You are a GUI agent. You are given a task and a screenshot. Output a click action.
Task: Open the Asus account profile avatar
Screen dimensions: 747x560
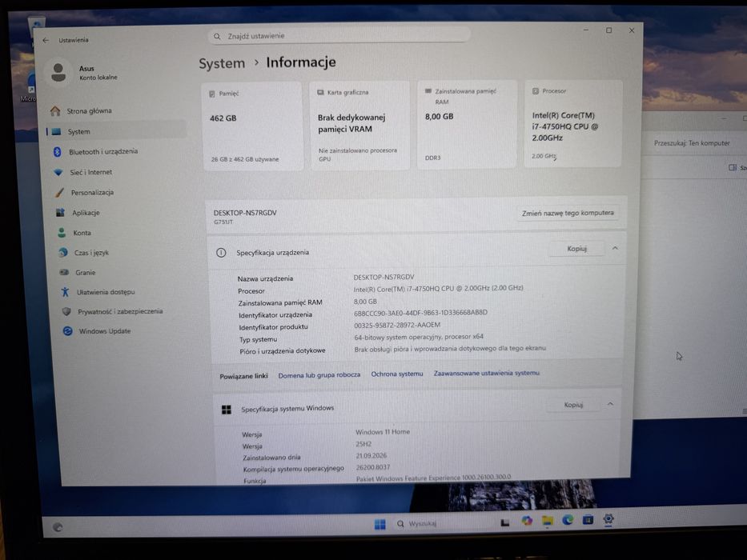coord(58,73)
